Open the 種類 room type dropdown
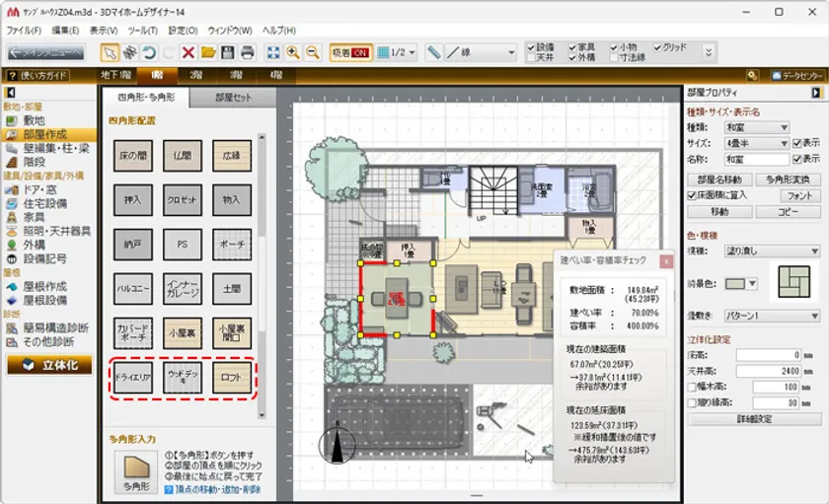Screen dimensions: 829x504 [756, 127]
